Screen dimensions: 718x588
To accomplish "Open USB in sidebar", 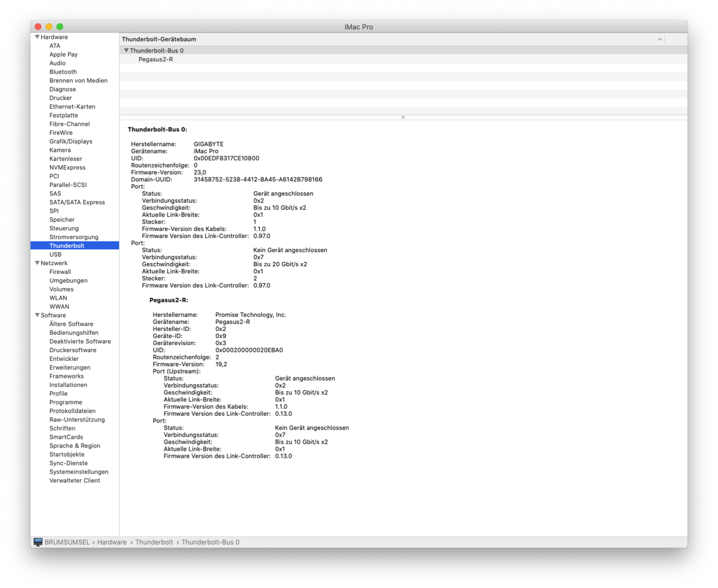I will coord(56,254).
